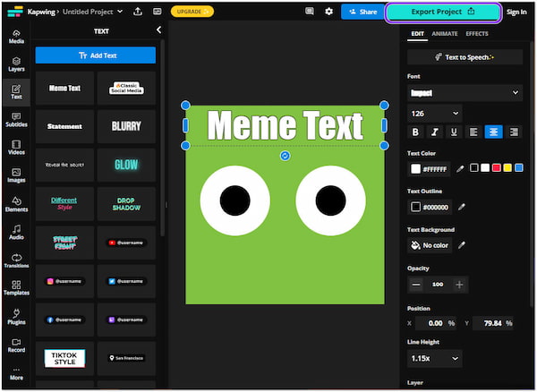
Task: Select the black preset color swatch
Action: tap(474, 167)
